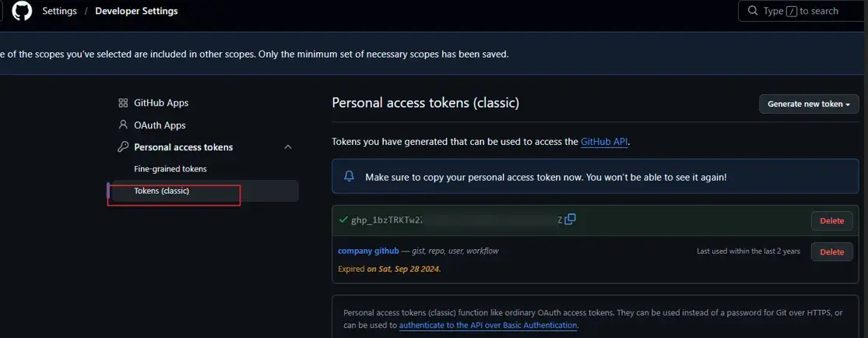Click the green checkmark beside the new token
Viewport: 868px width, 338px height.
pos(343,220)
